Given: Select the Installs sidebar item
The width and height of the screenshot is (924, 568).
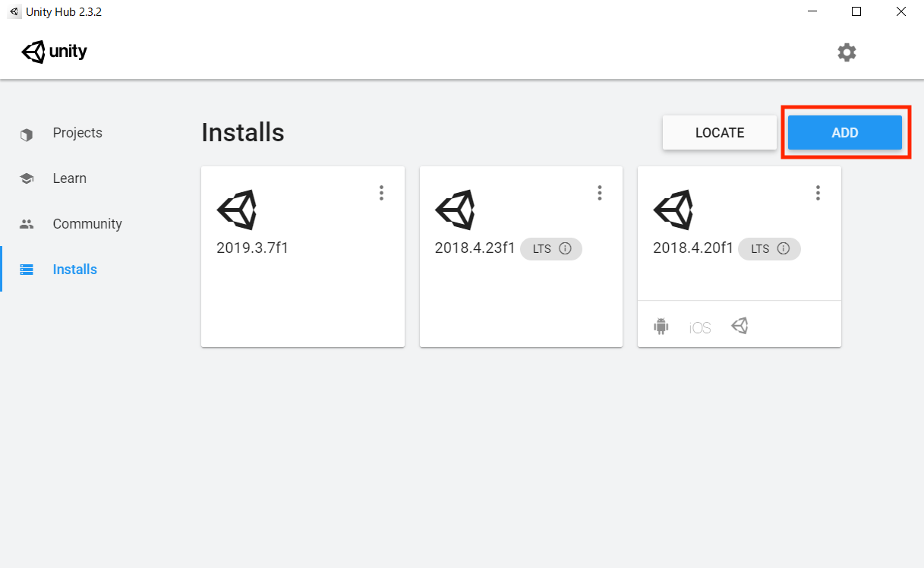Looking at the screenshot, I should tap(74, 270).
